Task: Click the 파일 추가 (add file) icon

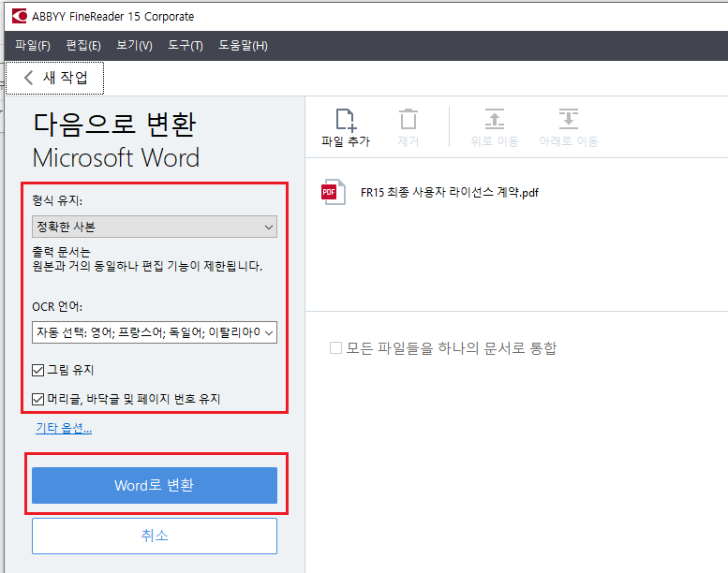Action: pyautogui.click(x=346, y=120)
